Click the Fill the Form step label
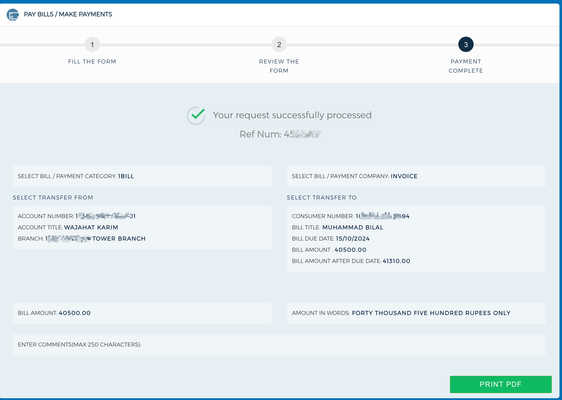The width and height of the screenshot is (562, 400). pyautogui.click(x=92, y=62)
